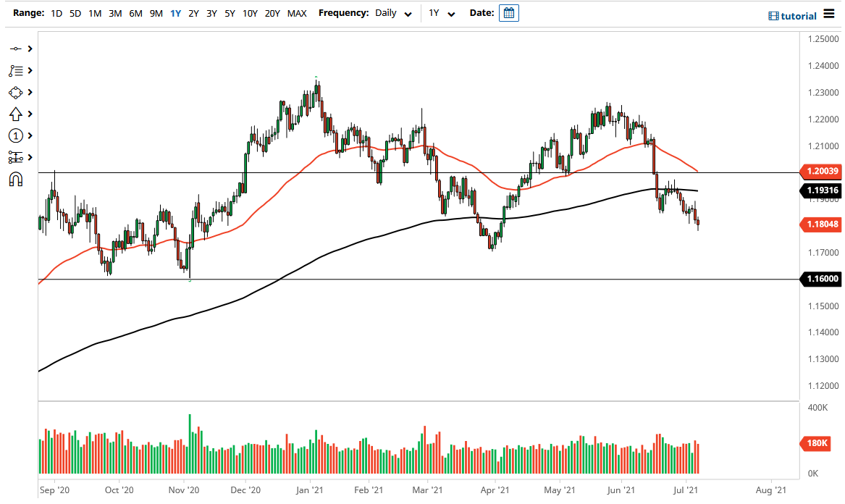Screen dimensions: 845x504
Task: Select the up arrow marker tool
Action: coord(15,114)
